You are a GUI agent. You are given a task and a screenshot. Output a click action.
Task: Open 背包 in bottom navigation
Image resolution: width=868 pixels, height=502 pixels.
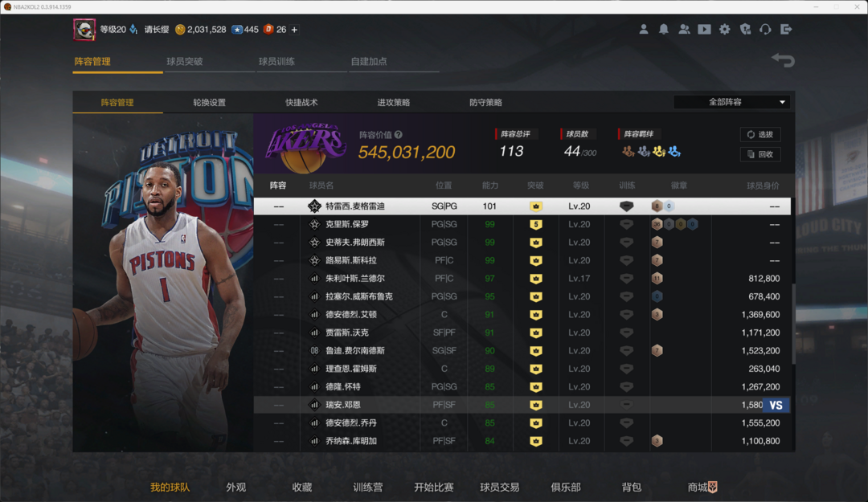[632, 487]
